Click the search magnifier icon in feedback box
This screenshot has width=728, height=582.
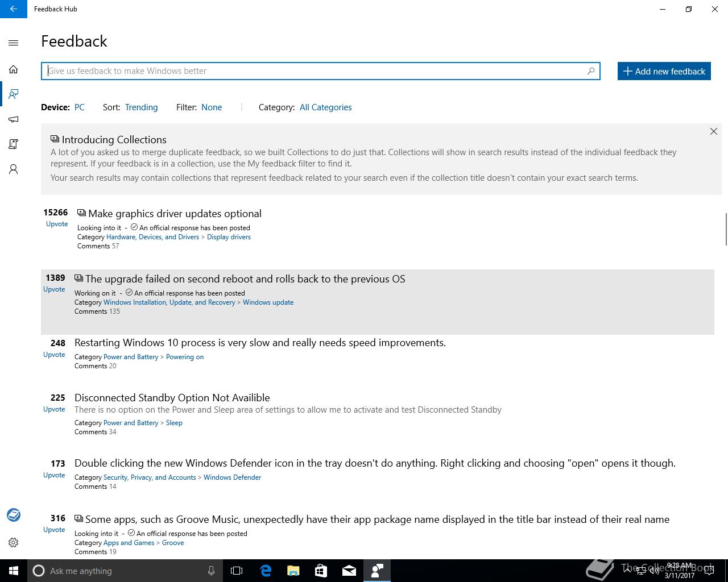pos(591,71)
